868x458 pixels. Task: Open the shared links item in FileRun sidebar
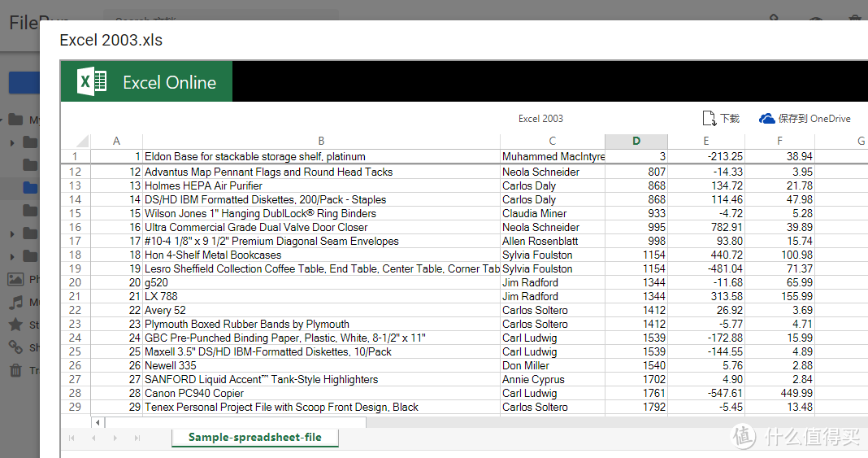tap(15, 347)
